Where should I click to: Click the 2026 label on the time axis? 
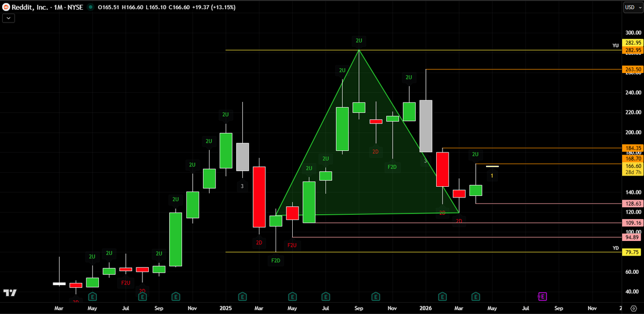click(x=425, y=308)
